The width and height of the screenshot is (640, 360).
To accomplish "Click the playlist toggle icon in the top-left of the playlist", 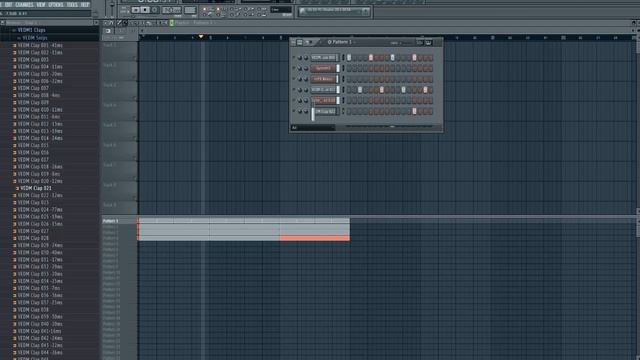I will pyautogui.click(x=108, y=31).
